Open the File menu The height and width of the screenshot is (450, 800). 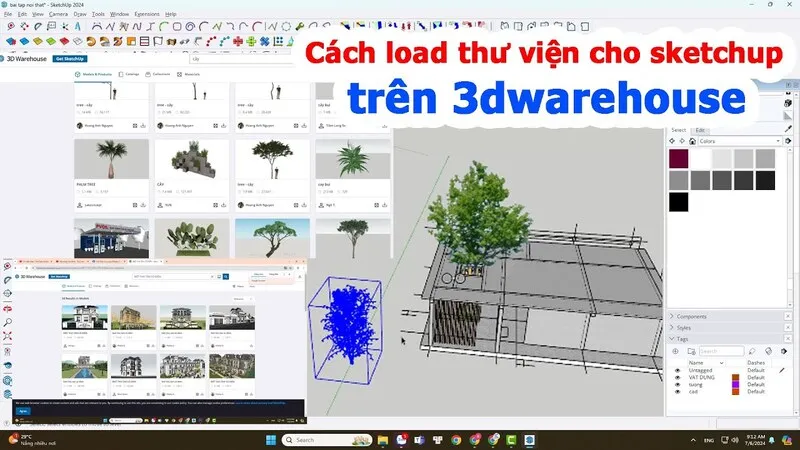pyautogui.click(x=8, y=14)
